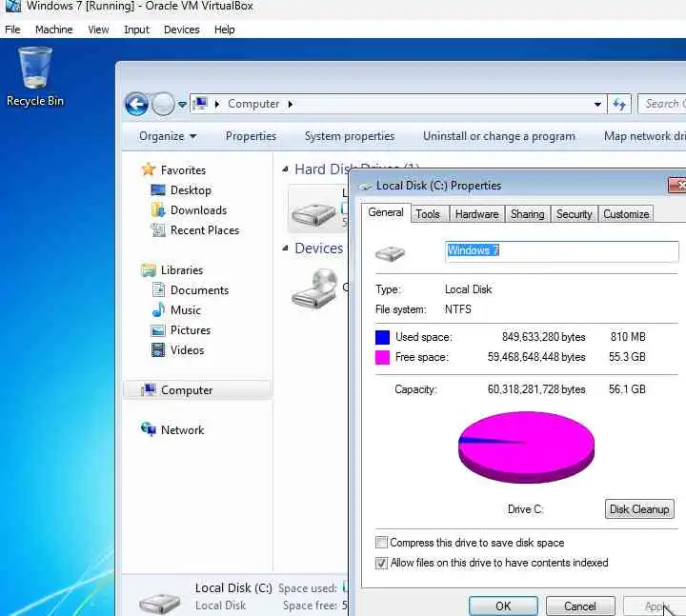This screenshot has height=616, width=686.
Task: Click the blue Used space swatch
Action: 382,337
